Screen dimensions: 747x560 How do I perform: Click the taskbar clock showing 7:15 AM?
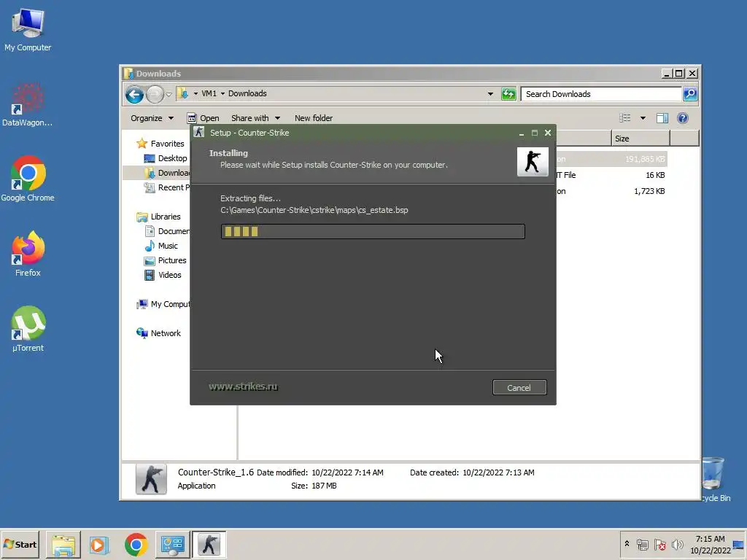(x=710, y=544)
